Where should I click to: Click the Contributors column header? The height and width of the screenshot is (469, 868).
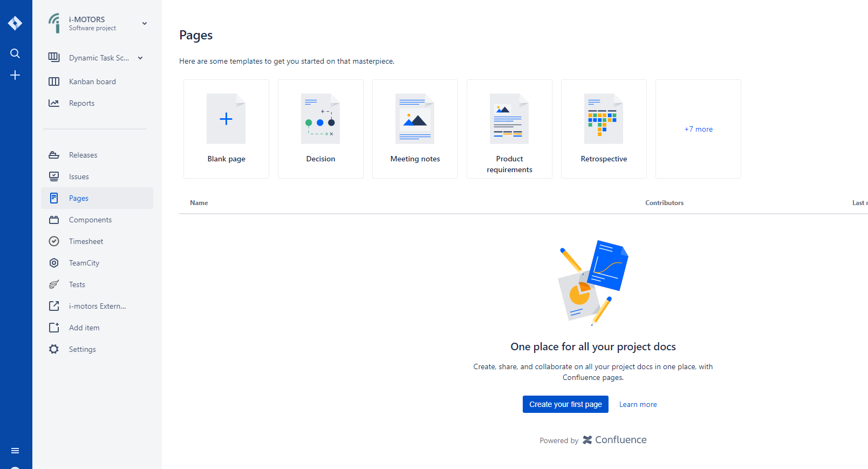click(664, 203)
